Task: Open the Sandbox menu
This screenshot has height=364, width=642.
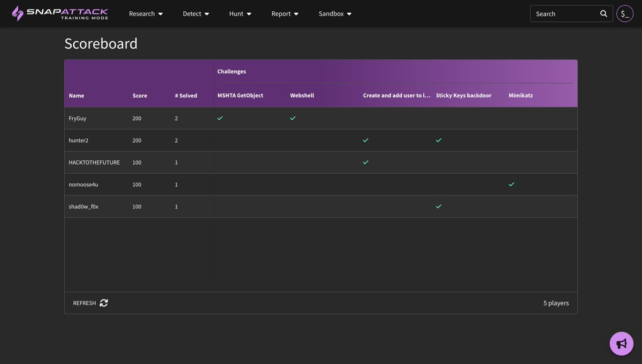Action: pyautogui.click(x=335, y=14)
